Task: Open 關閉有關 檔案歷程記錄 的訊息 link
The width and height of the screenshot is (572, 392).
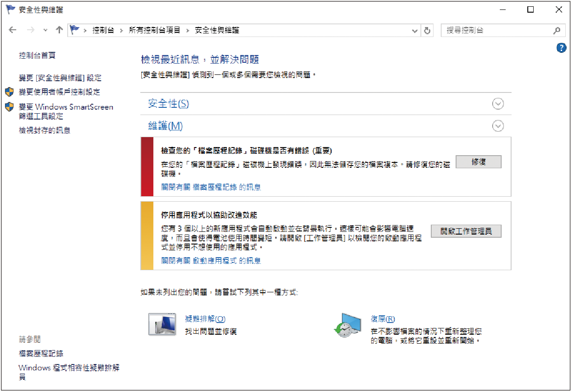Action: pos(211,187)
